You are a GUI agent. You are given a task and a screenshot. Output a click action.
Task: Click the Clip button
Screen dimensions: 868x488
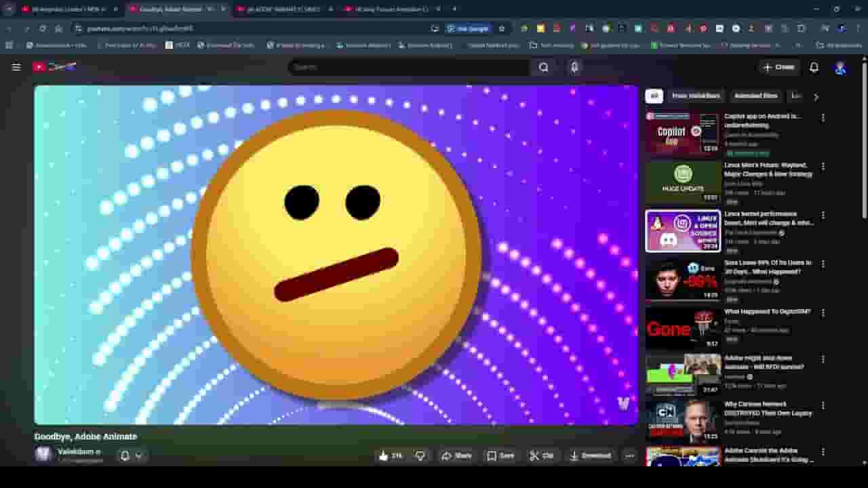[542, 455]
